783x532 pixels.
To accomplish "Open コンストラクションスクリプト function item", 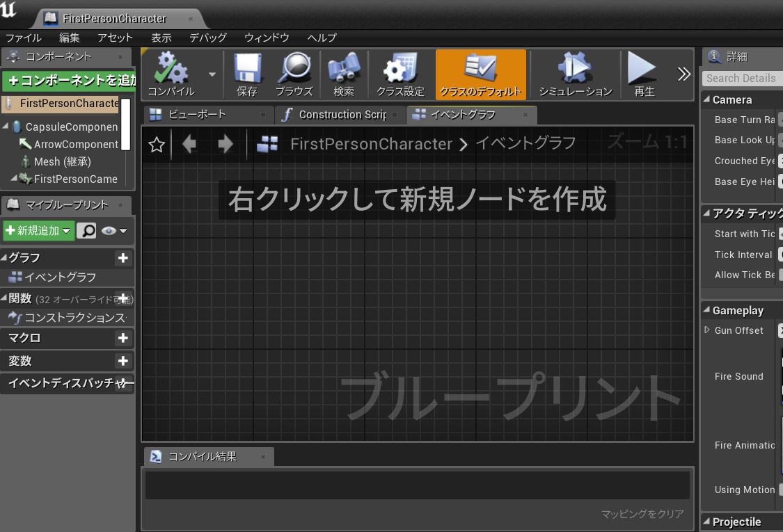I will pos(68,317).
